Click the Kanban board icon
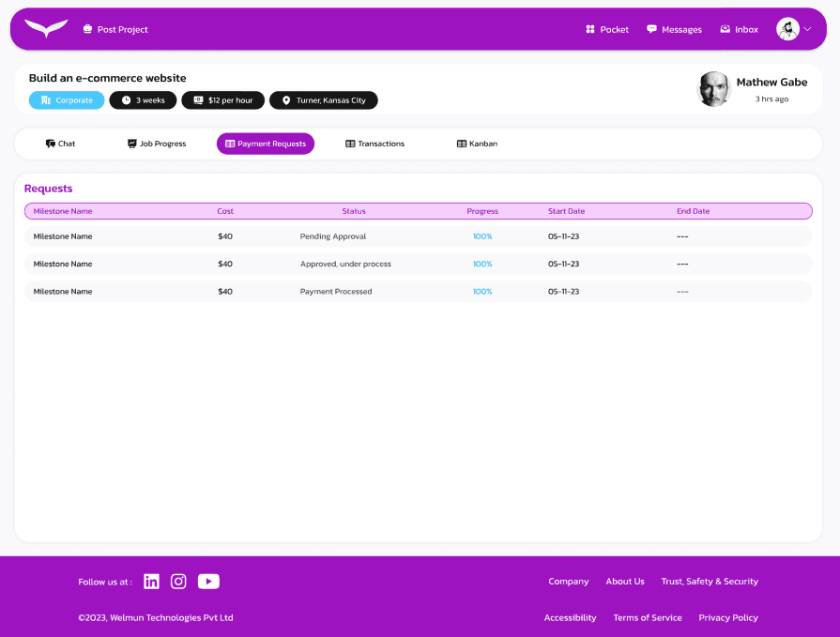The image size is (840, 637). 461,144
